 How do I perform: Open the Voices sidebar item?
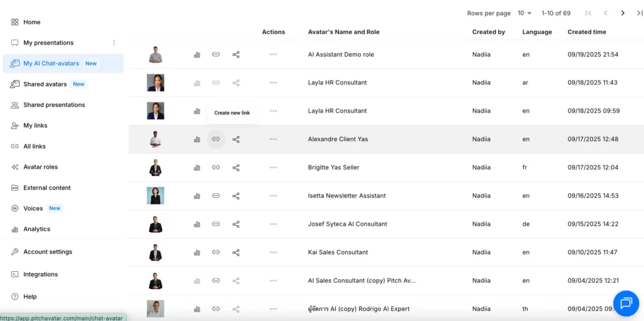point(33,208)
